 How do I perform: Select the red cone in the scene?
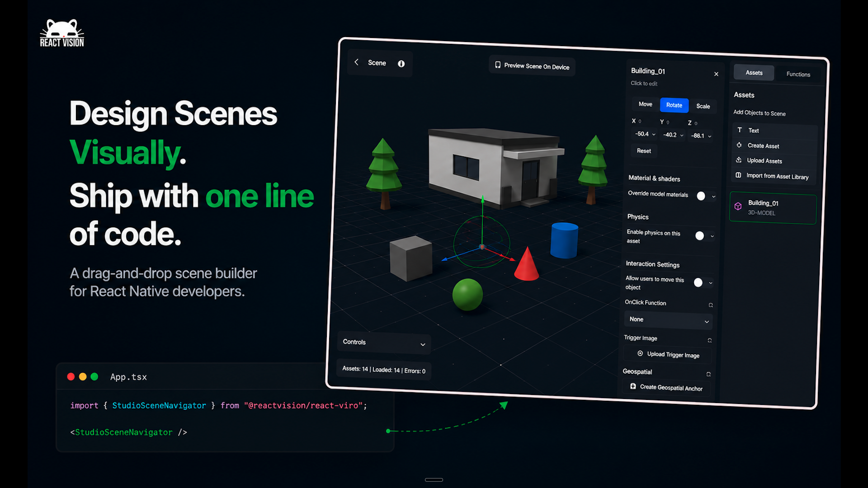(526, 265)
